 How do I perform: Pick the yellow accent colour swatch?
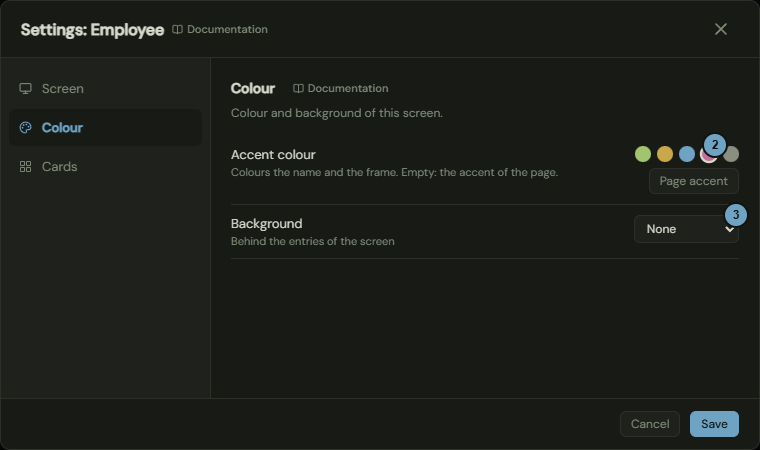tap(665, 154)
